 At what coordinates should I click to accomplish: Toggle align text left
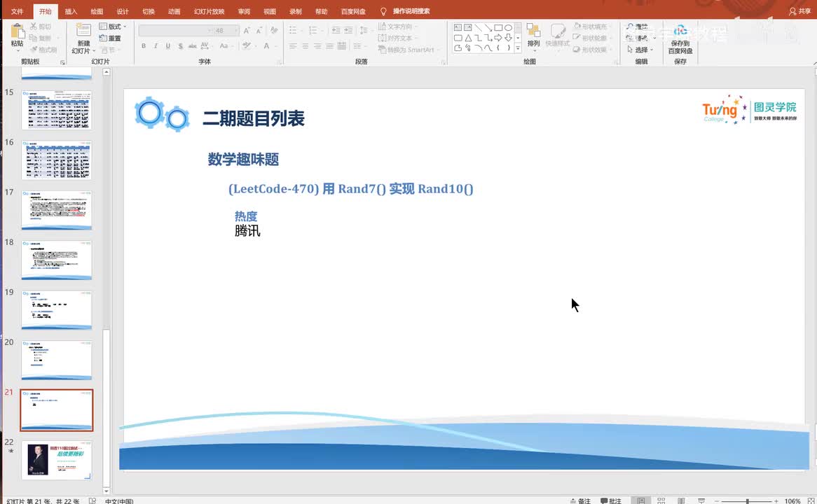(x=293, y=46)
